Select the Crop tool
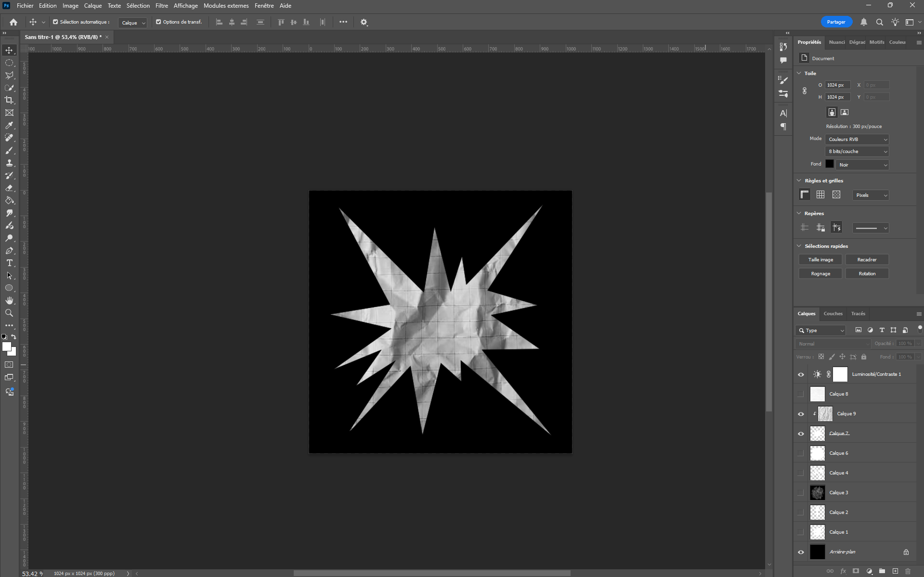 [9, 100]
